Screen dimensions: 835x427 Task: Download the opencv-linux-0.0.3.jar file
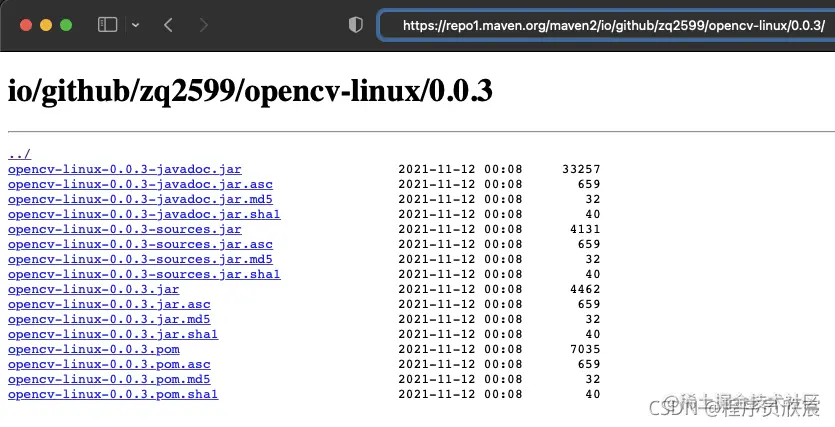coord(94,289)
